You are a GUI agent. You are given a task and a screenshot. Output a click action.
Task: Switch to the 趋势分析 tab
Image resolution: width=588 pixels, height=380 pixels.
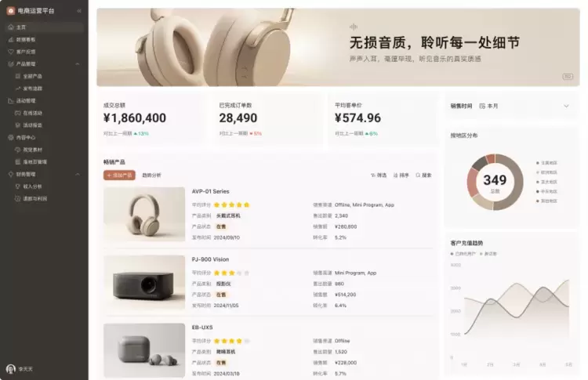(151, 175)
